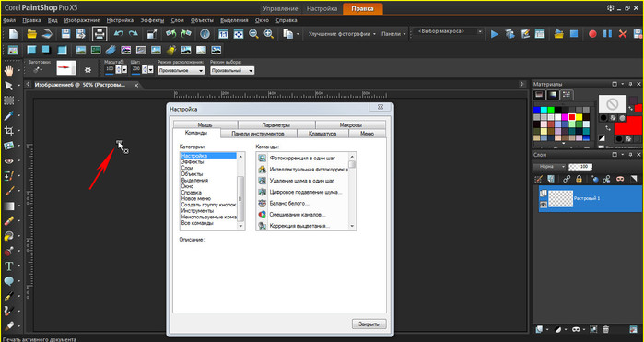The height and width of the screenshot is (342, 644).
Task: Select the Crop tool
Action: (8, 131)
